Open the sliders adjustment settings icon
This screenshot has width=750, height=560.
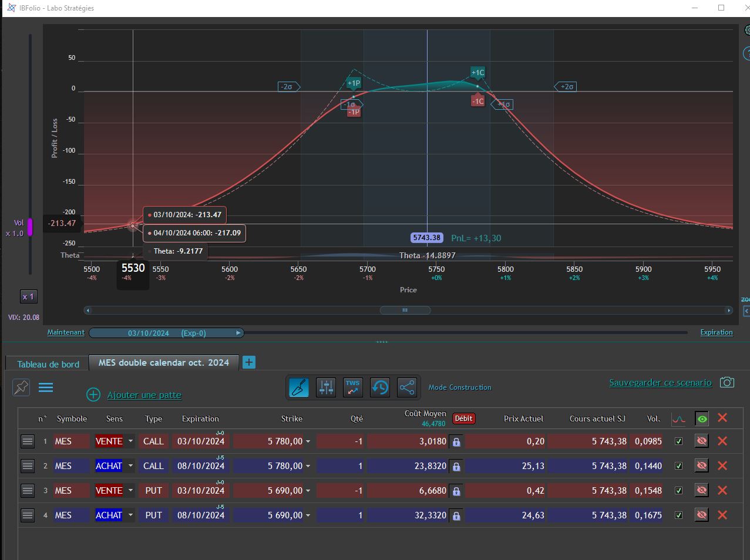326,387
